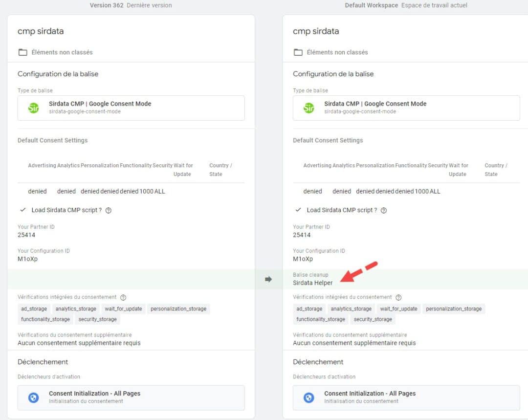Select the Consent Initialization trigger icon on the right
Image resolution: width=528 pixels, height=420 pixels.
tap(308, 398)
